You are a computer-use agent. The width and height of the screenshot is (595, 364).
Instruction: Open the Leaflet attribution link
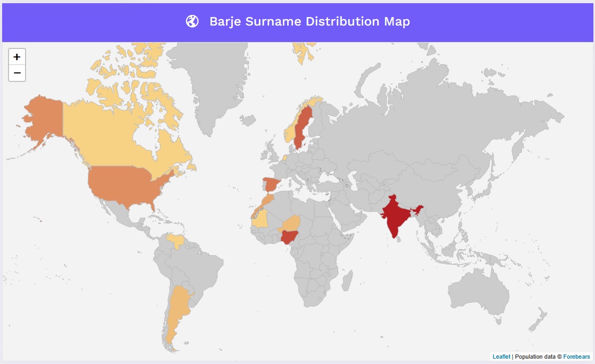501,357
